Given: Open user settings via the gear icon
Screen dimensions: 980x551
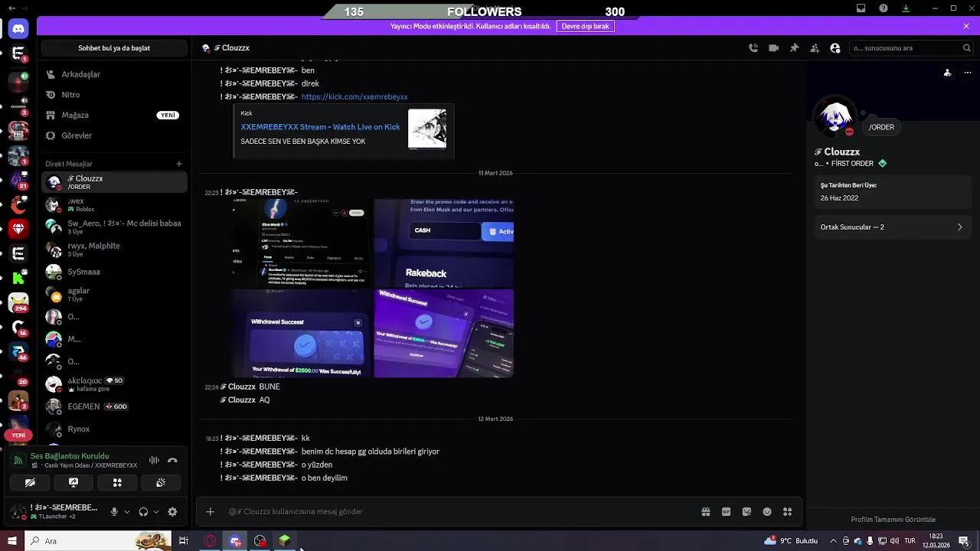Looking at the screenshot, I should (172, 512).
